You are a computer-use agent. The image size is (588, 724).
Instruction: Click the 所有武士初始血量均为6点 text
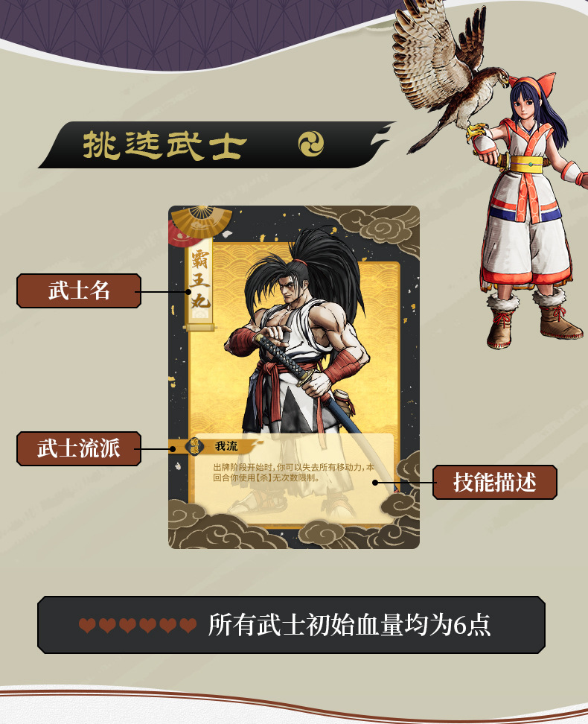tap(349, 625)
